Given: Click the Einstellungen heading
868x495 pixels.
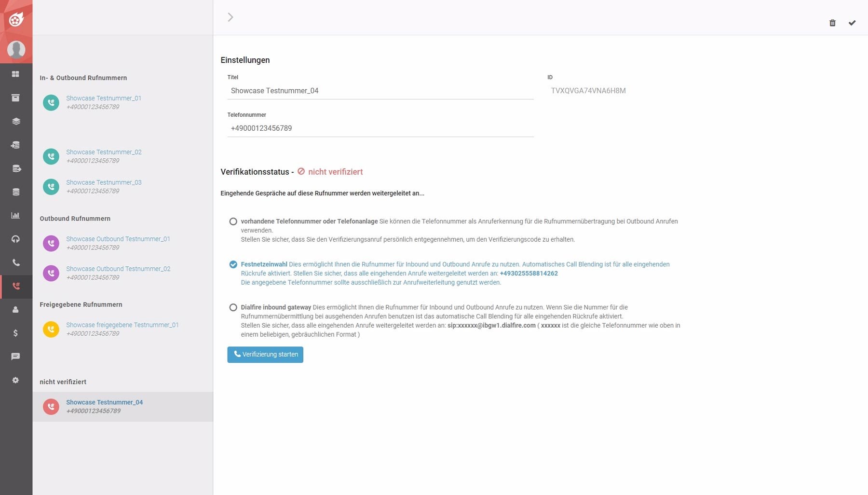Looking at the screenshot, I should [245, 60].
